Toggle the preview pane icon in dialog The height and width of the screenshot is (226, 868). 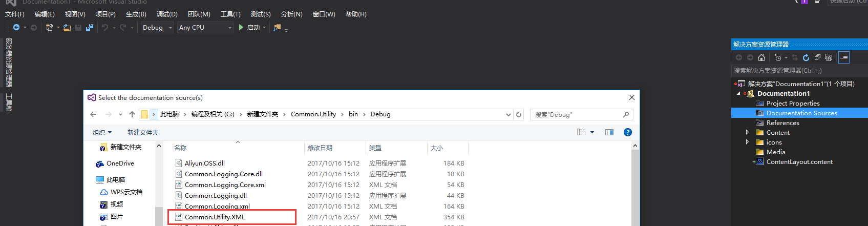pos(609,132)
